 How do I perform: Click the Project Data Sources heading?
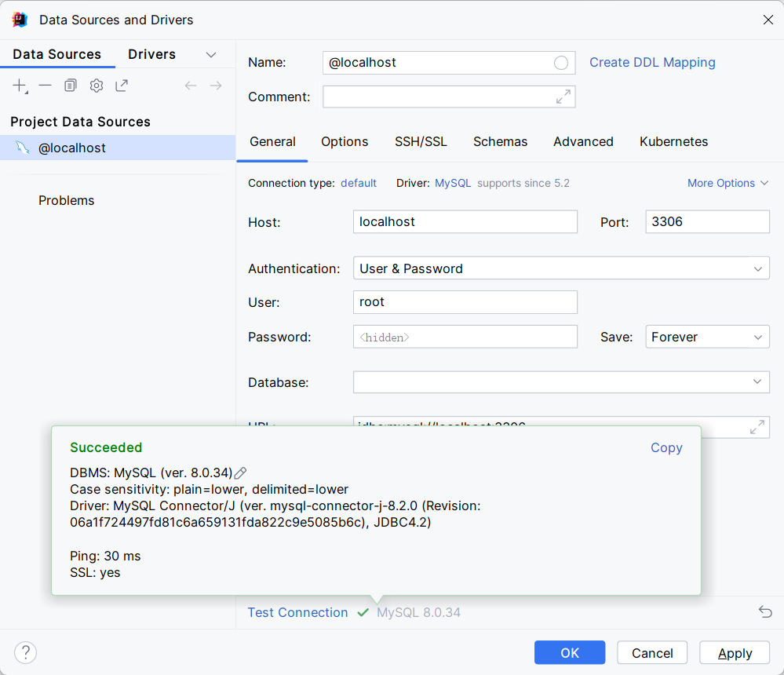(81, 122)
